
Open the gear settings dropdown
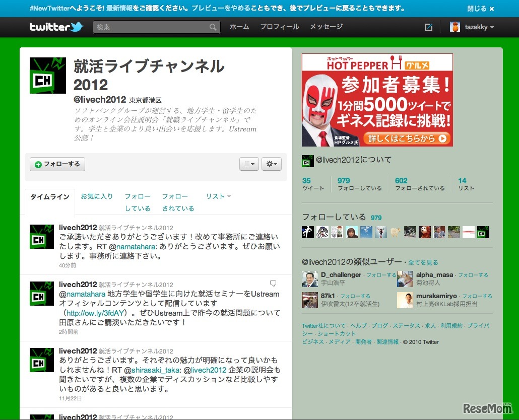coord(271,164)
